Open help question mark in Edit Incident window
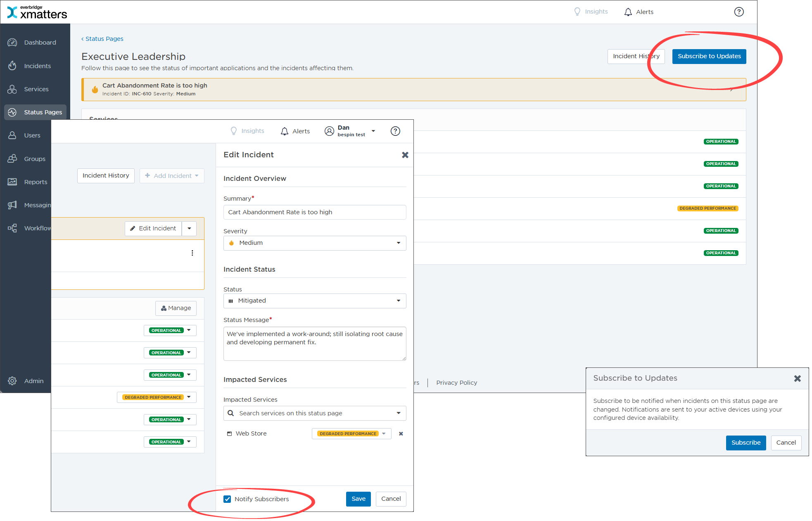The image size is (812, 521). tap(395, 131)
